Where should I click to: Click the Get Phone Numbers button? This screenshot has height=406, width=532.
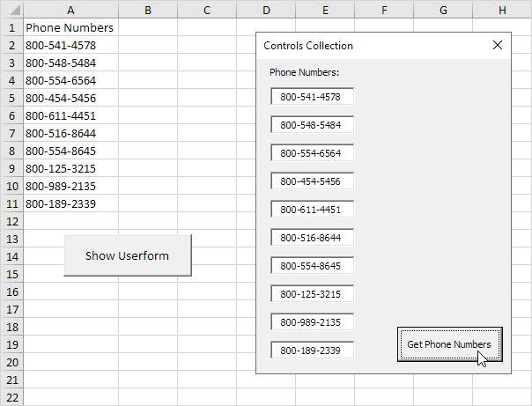[x=450, y=344]
